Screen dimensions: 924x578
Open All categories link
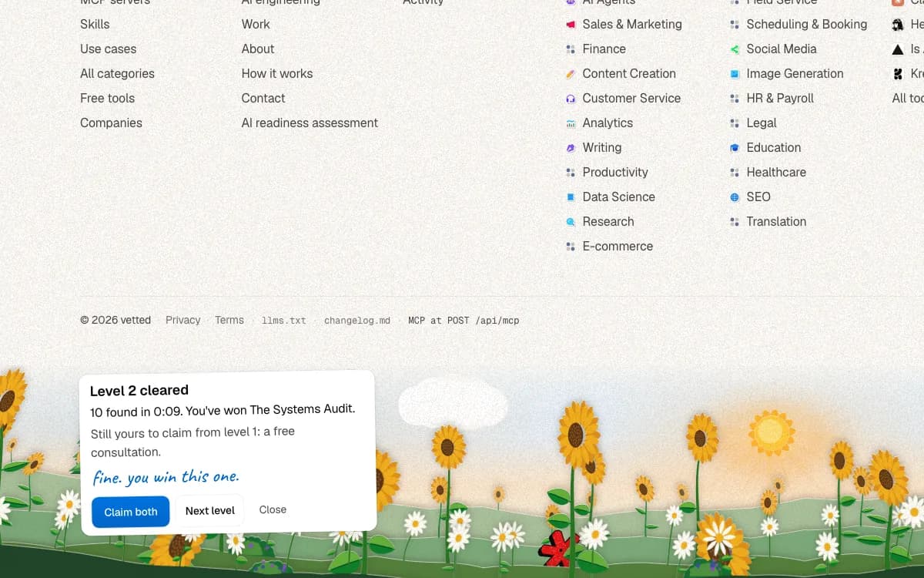click(x=117, y=74)
